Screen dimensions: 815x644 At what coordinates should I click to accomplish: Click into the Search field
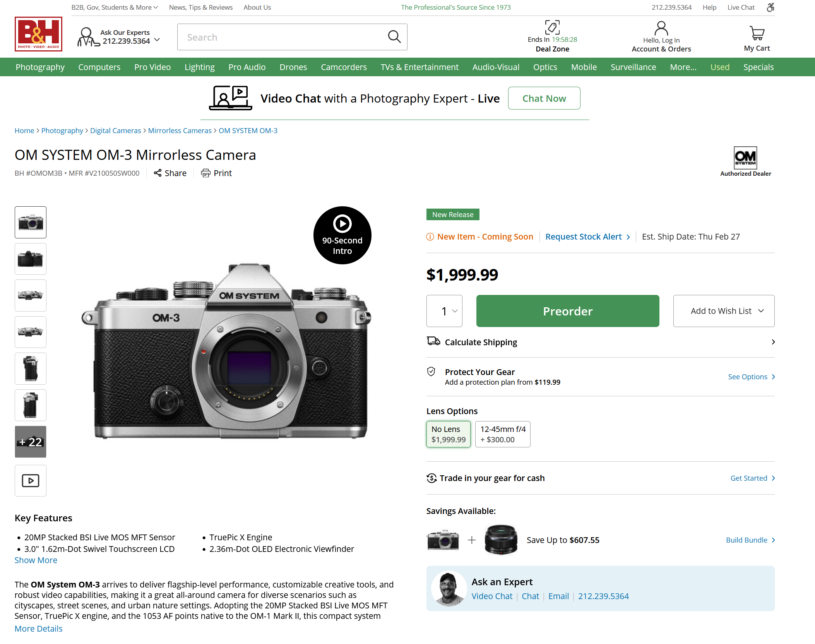(283, 37)
